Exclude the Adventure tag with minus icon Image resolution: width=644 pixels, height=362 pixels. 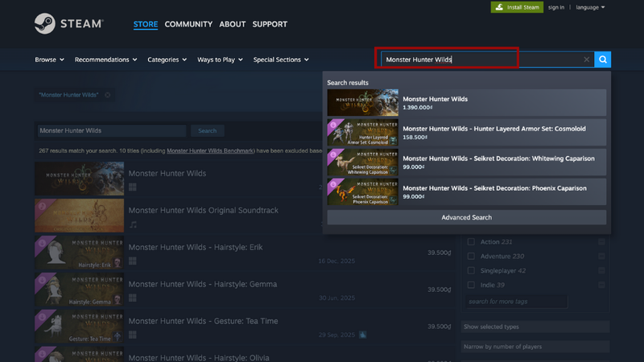click(601, 256)
